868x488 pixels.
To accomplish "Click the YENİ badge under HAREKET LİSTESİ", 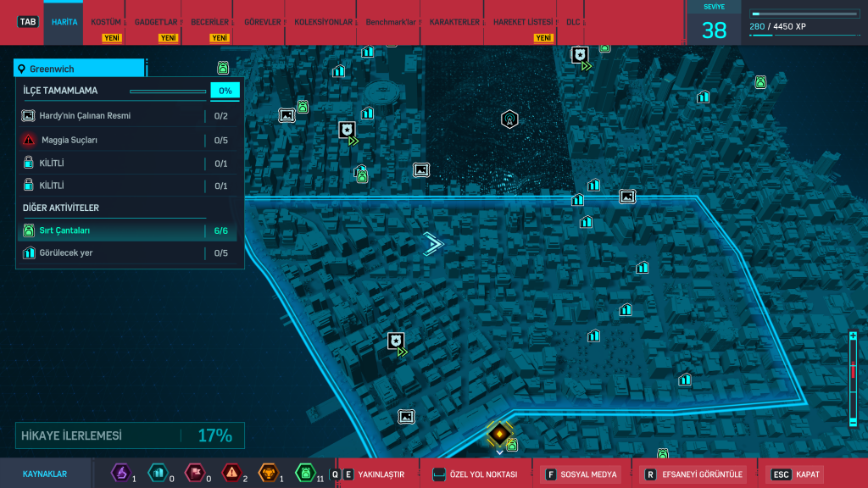I will (x=543, y=37).
